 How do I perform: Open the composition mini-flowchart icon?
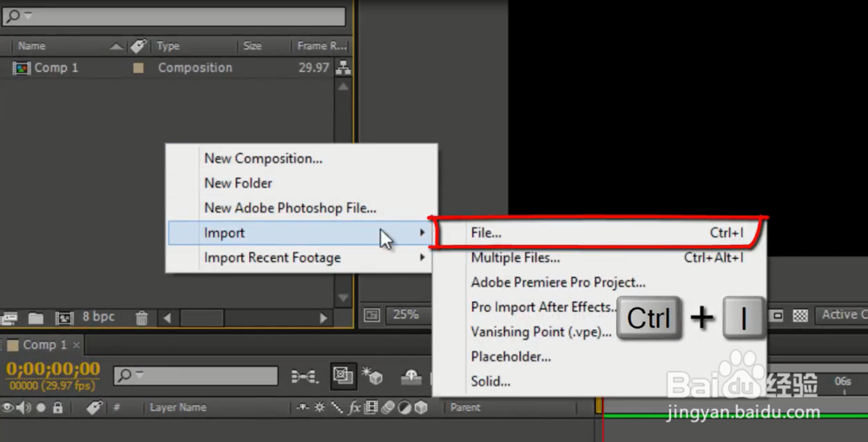click(305, 377)
